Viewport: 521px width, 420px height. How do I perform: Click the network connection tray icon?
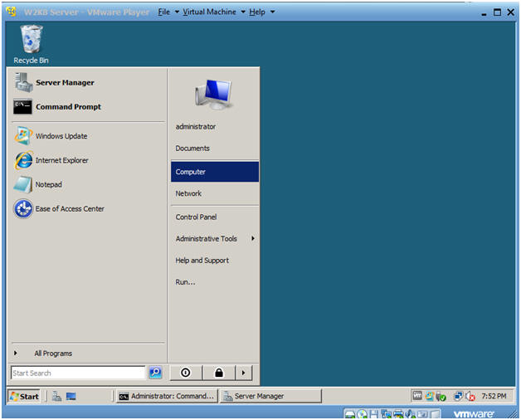point(458,396)
